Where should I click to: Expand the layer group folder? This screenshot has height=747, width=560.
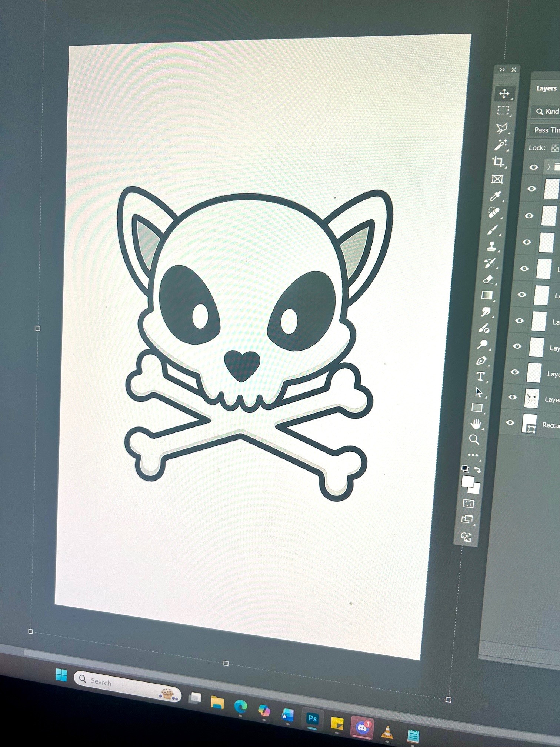[549, 167]
